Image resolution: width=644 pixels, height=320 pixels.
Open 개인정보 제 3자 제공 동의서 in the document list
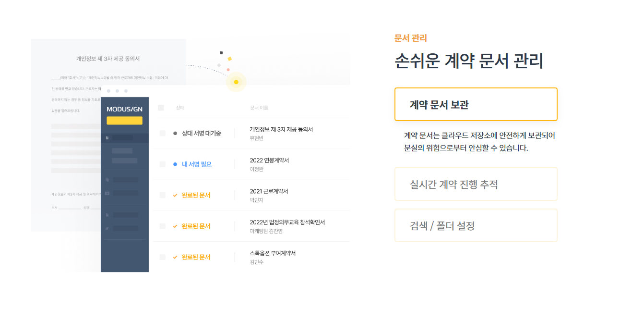pyautogui.click(x=281, y=130)
